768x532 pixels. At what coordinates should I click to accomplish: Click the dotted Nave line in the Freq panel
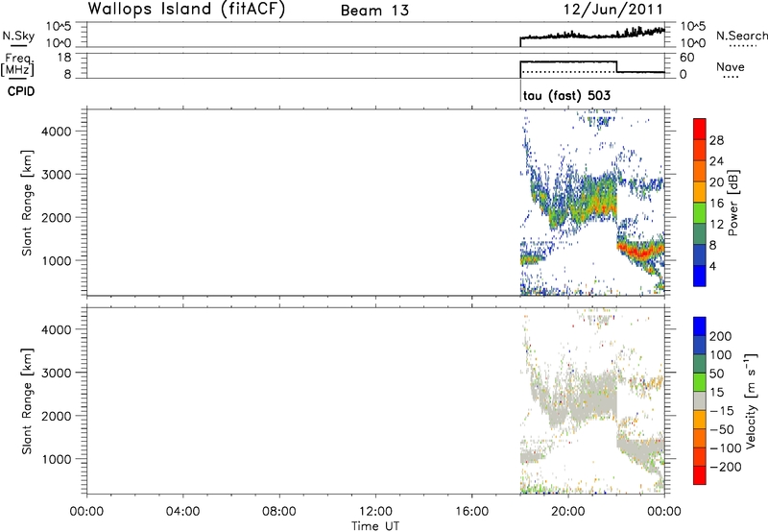(x=568, y=72)
